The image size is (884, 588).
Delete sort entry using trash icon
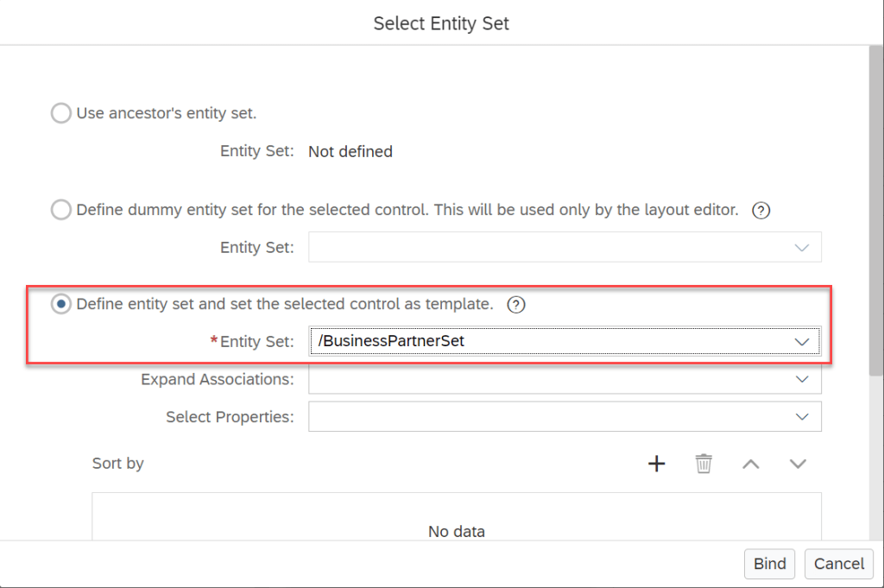coord(704,464)
